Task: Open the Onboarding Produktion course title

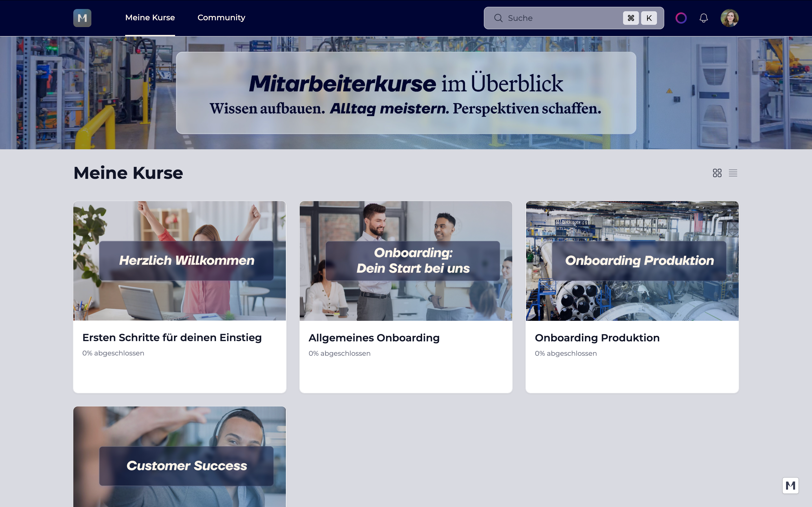Action: (x=597, y=338)
